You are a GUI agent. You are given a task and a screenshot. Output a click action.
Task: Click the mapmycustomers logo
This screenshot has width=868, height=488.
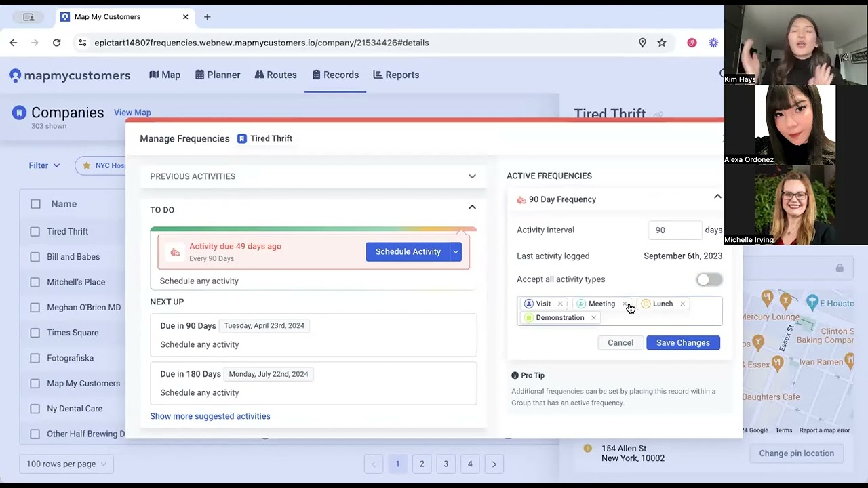pyautogui.click(x=70, y=75)
